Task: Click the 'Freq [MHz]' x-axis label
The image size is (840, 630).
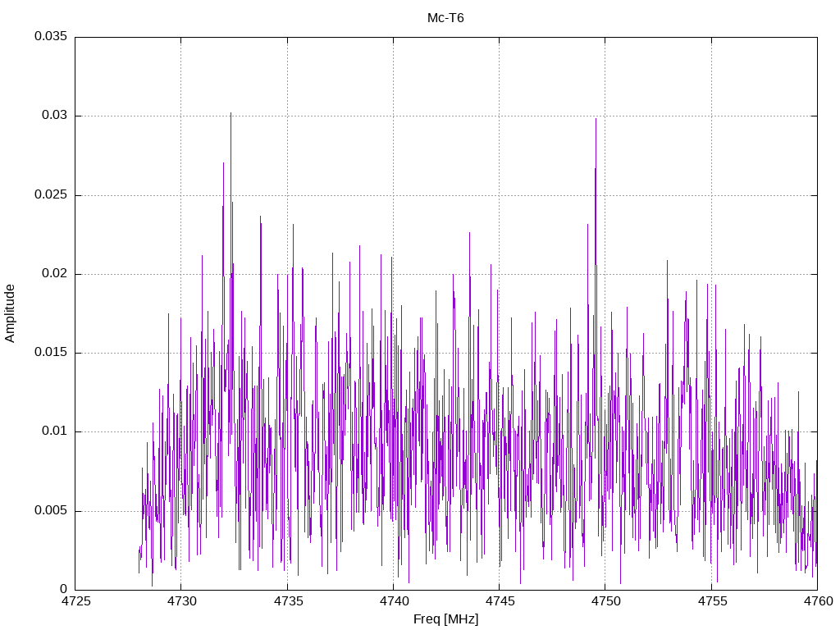Action: point(445,619)
